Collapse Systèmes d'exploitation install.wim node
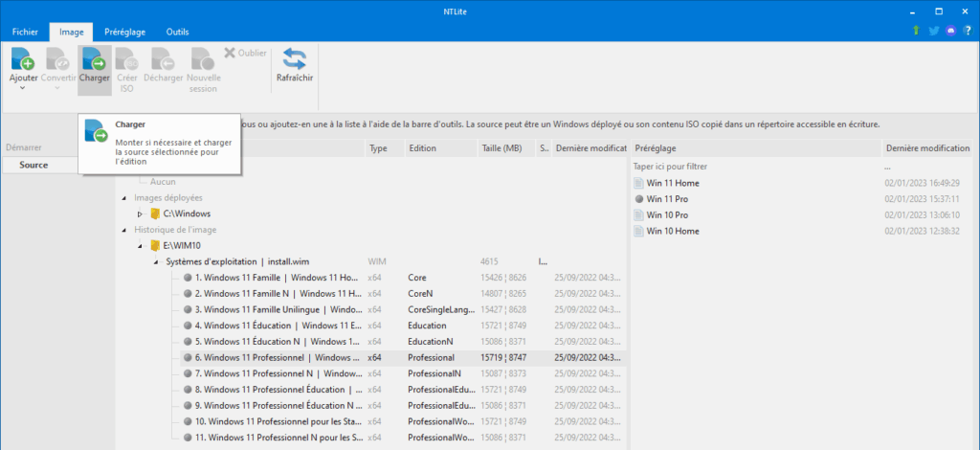The height and width of the screenshot is (450, 980). click(156, 262)
